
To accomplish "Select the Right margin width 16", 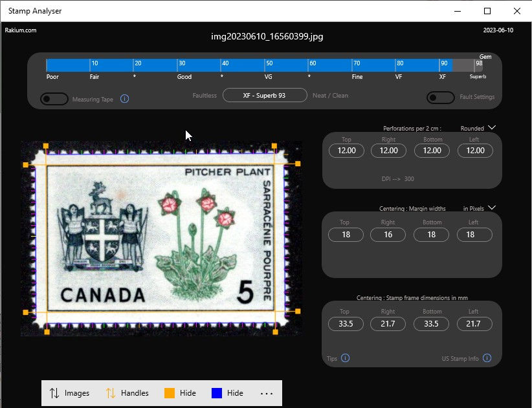I will [x=388, y=235].
